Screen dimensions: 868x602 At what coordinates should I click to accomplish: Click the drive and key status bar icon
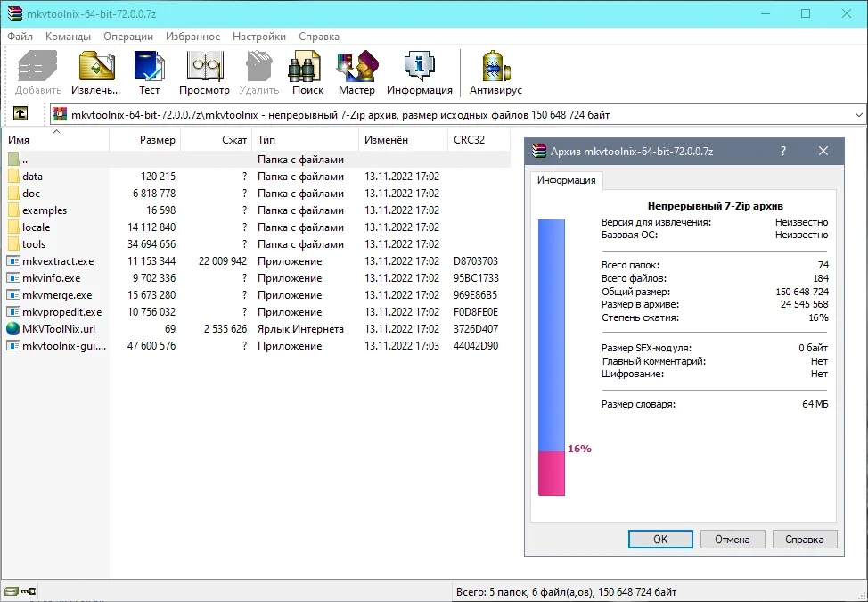click(x=20, y=591)
